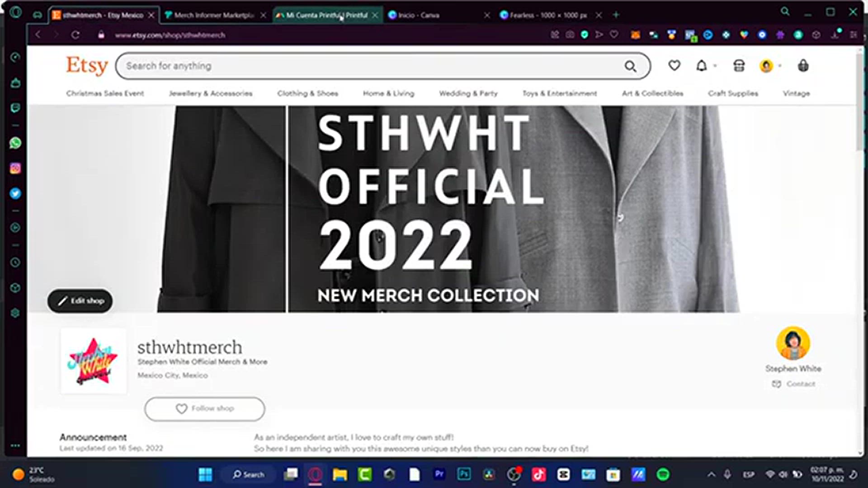Open Wedding & Party category
Image resolution: width=868 pixels, height=488 pixels.
(x=468, y=94)
